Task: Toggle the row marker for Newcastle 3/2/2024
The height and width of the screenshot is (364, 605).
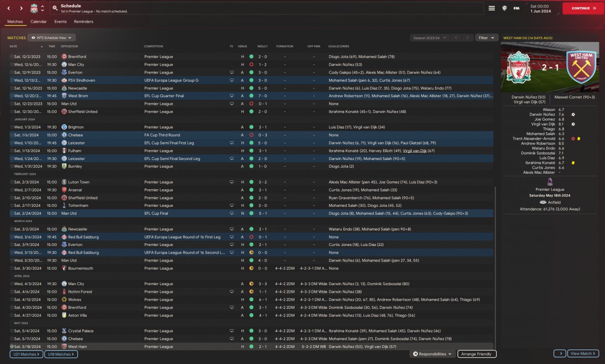Action: point(12,229)
